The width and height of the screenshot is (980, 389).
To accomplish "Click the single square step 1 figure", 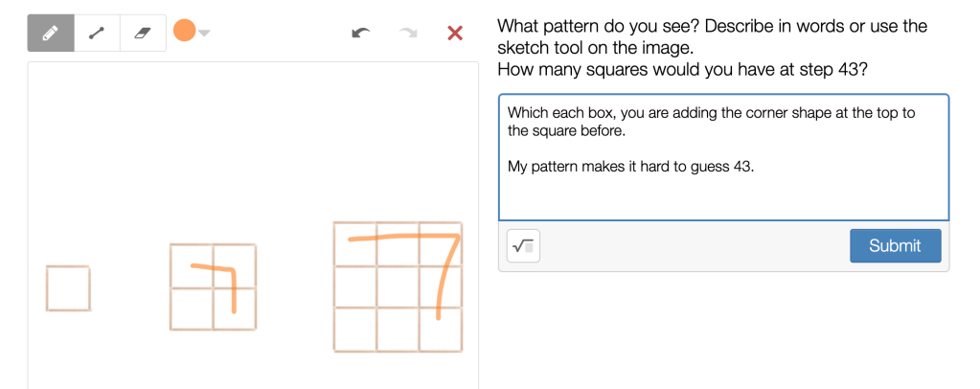I will click(x=68, y=288).
